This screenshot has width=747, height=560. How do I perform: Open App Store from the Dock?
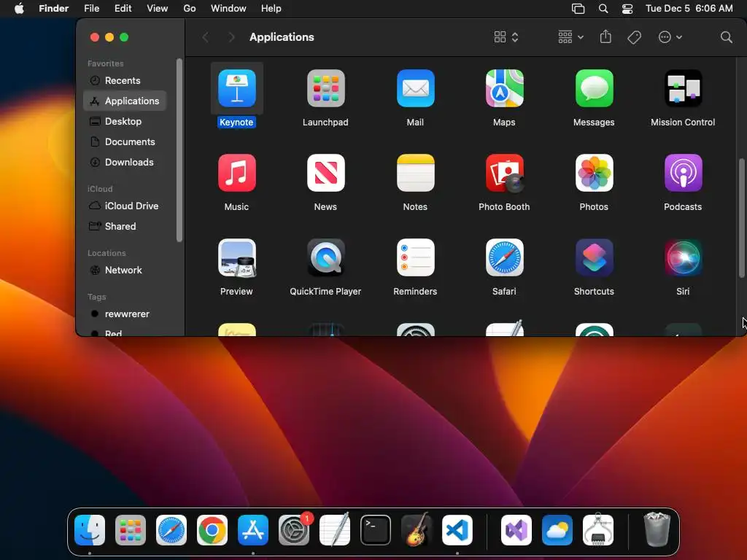(253, 530)
